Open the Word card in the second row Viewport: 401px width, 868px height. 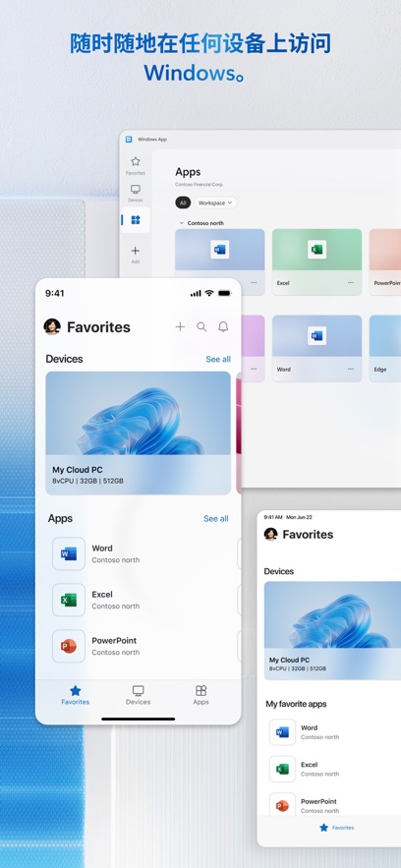tap(316, 348)
